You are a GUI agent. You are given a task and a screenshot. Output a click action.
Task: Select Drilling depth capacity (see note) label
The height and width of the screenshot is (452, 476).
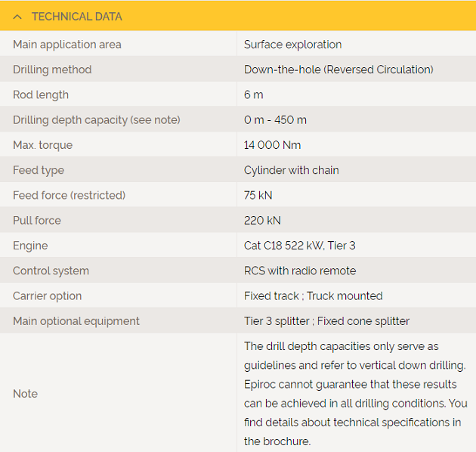point(97,120)
